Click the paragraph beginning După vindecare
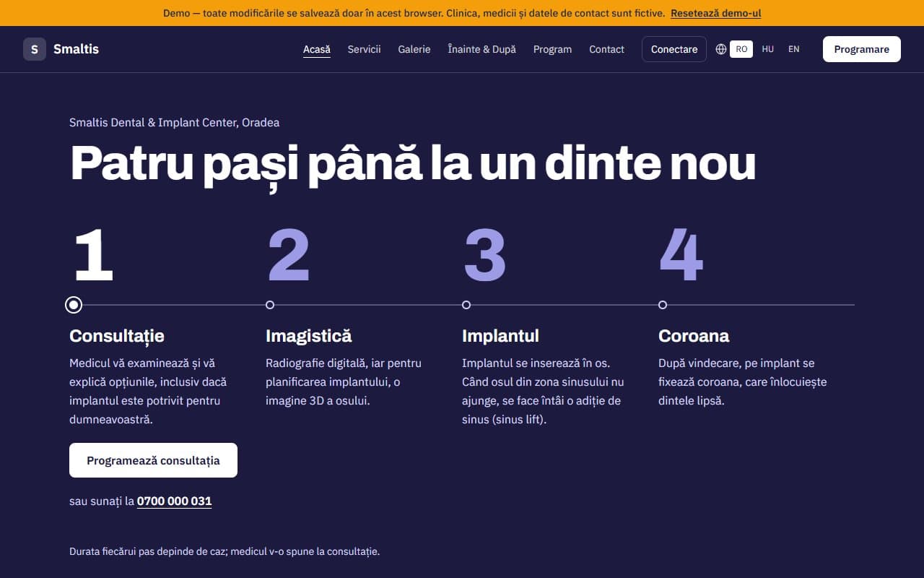 [x=743, y=382]
